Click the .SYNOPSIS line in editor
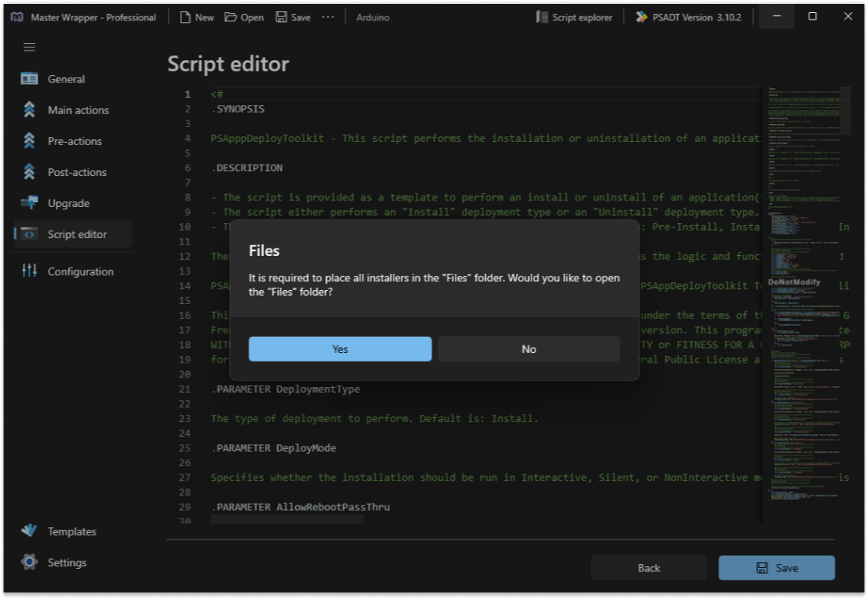 click(x=237, y=109)
